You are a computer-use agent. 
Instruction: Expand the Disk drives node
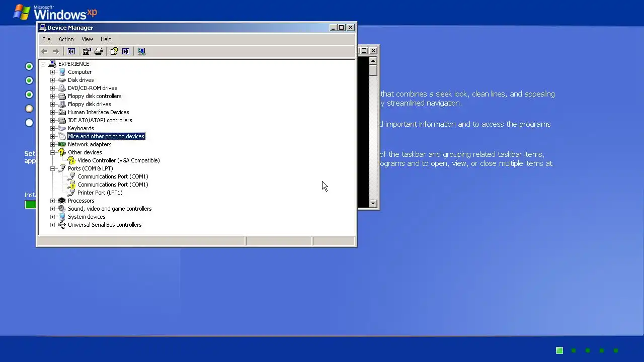(52, 80)
